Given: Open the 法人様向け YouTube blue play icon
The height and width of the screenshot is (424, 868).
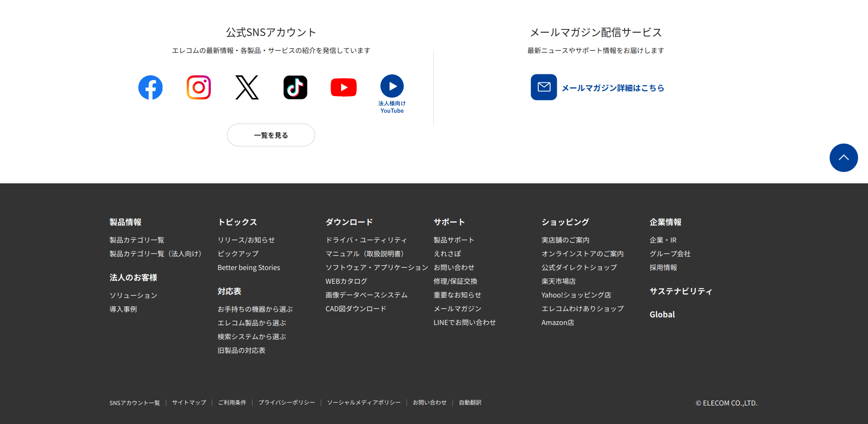Looking at the screenshot, I should click(x=392, y=87).
